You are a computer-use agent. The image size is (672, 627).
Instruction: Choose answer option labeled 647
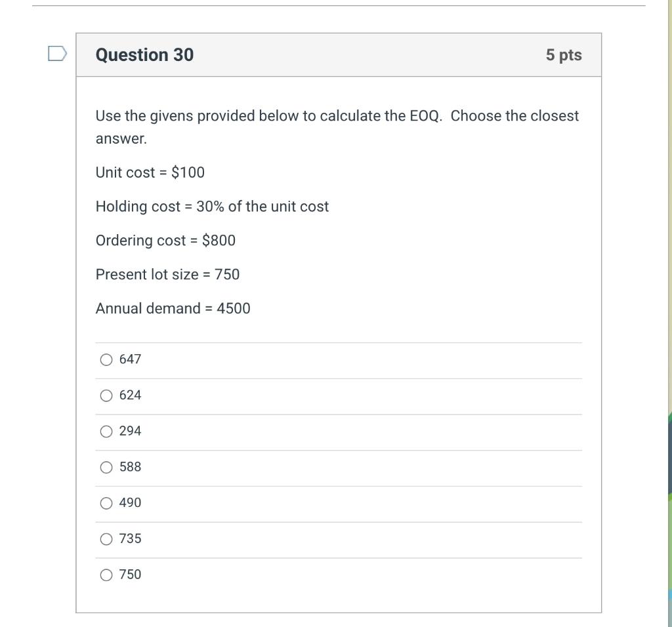pyautogui.click(x=129, y=359)
